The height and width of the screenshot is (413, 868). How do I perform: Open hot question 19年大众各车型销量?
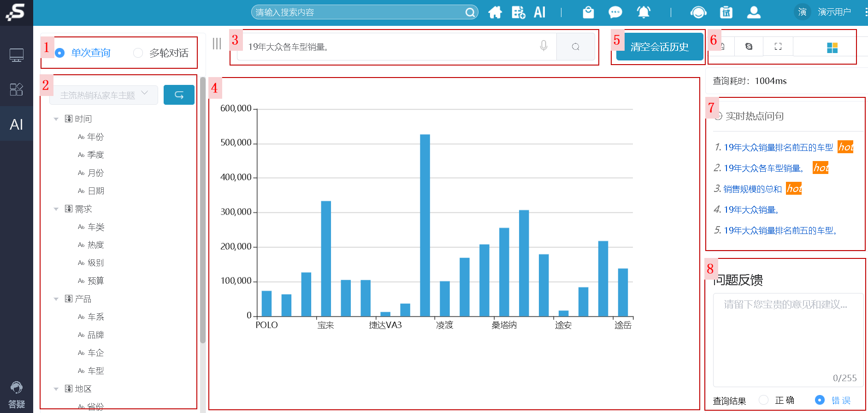tap(764, 168)
